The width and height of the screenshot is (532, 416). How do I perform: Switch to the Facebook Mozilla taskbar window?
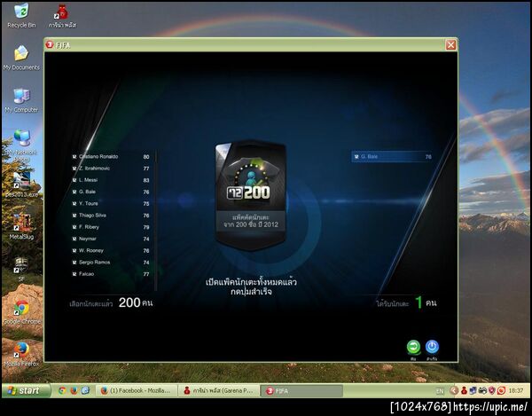coord(136,391)
